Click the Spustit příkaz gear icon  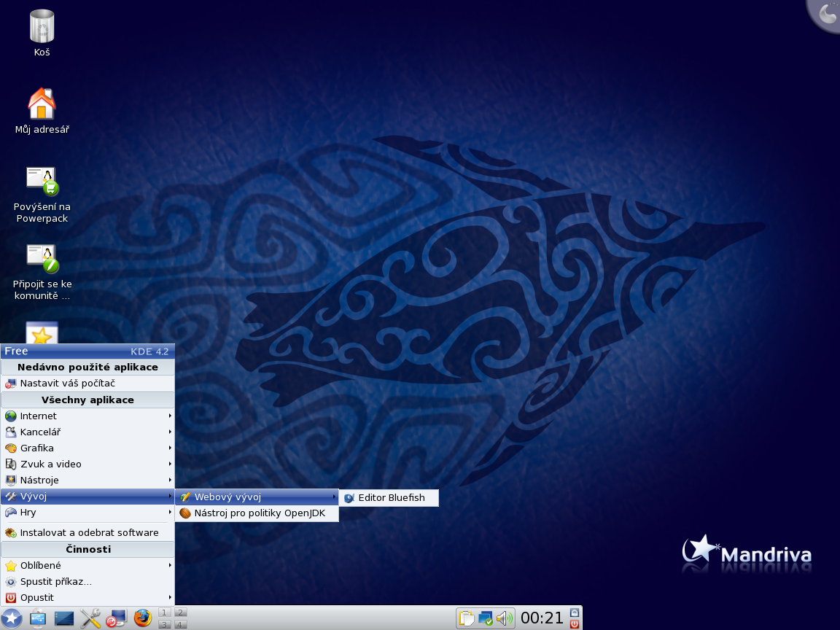pyautogui.click(x=11, y=581)
